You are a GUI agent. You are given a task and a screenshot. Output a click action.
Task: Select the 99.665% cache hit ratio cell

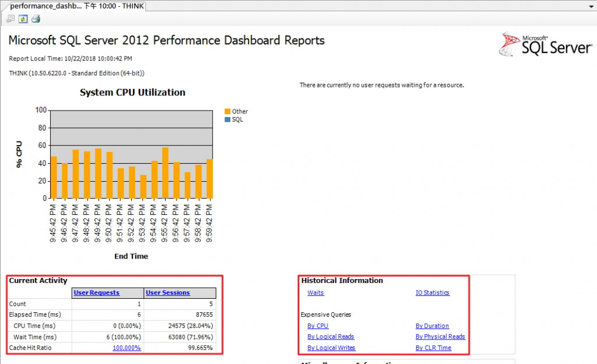click(x=180, y=348)
